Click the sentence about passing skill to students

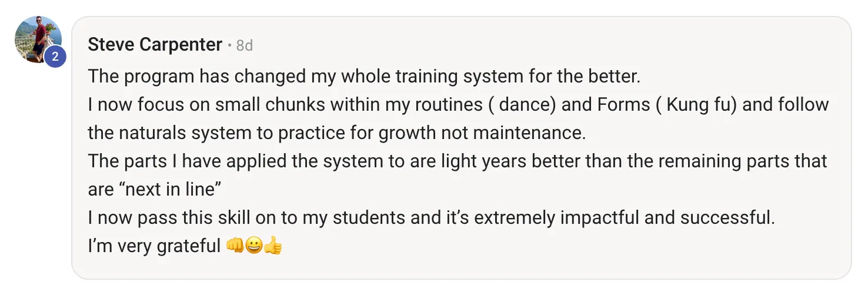pyautogui.click(x=432, y=217)
